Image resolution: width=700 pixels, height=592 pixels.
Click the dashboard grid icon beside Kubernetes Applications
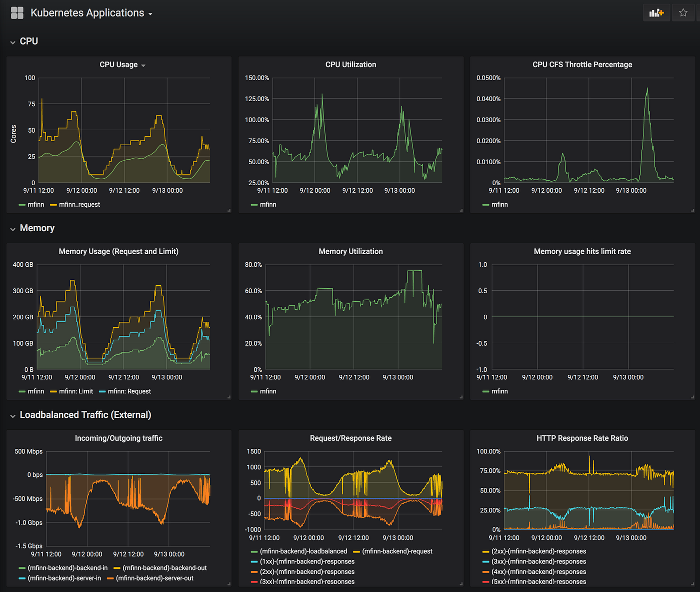(x=17, y=13)
